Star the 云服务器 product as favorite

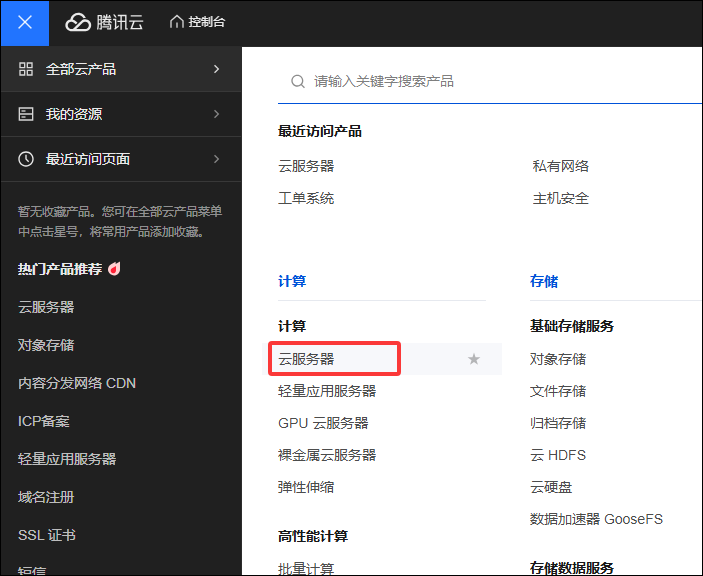point(473,359)
